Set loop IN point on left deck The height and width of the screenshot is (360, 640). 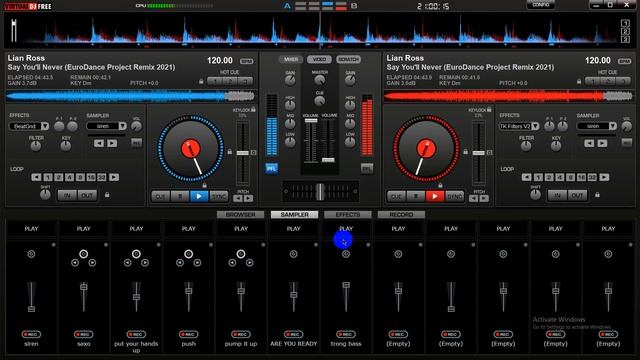point(67,196)
